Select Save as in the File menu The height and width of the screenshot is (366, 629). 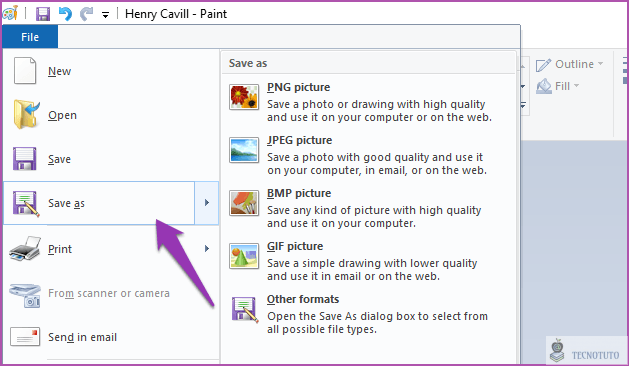(99, 203)
